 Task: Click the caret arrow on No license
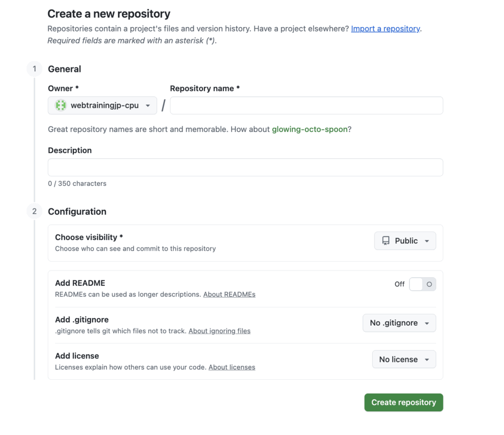click(x=427, y=360)
